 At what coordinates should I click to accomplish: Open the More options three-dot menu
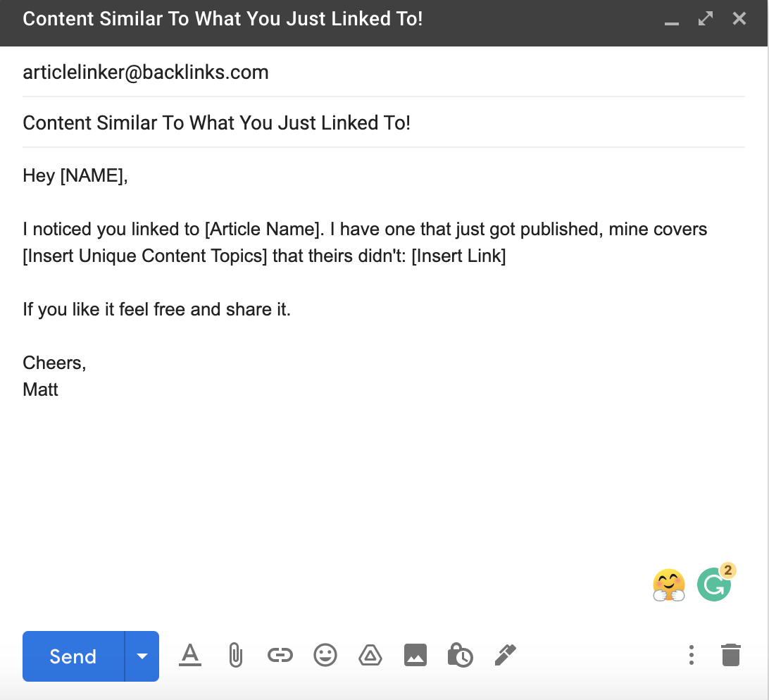coord(691,655)
